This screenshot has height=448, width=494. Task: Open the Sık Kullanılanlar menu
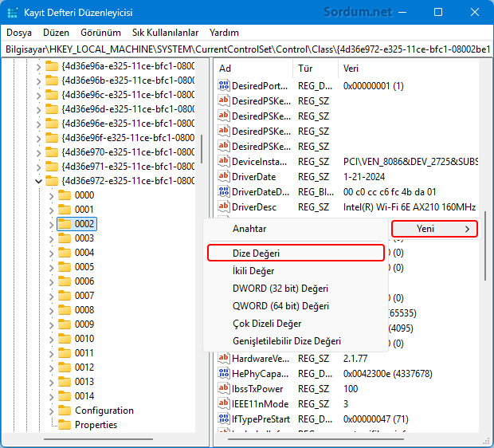point(165,33)
